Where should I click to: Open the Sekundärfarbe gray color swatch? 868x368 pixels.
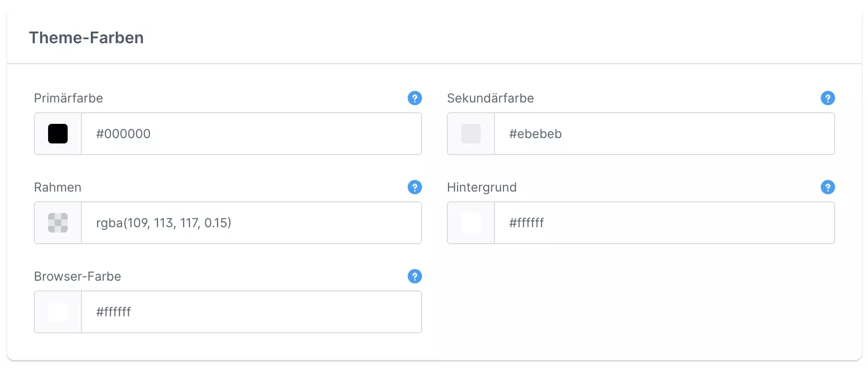[x=471, y=134]
